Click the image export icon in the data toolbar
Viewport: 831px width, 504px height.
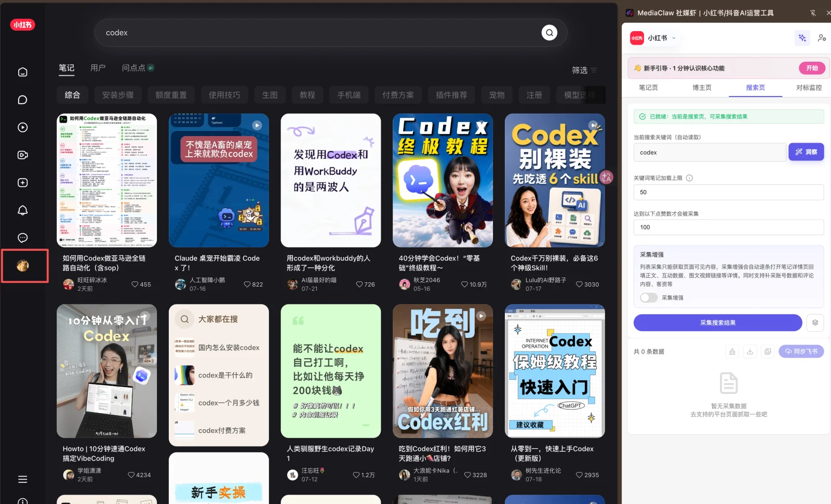768,351
